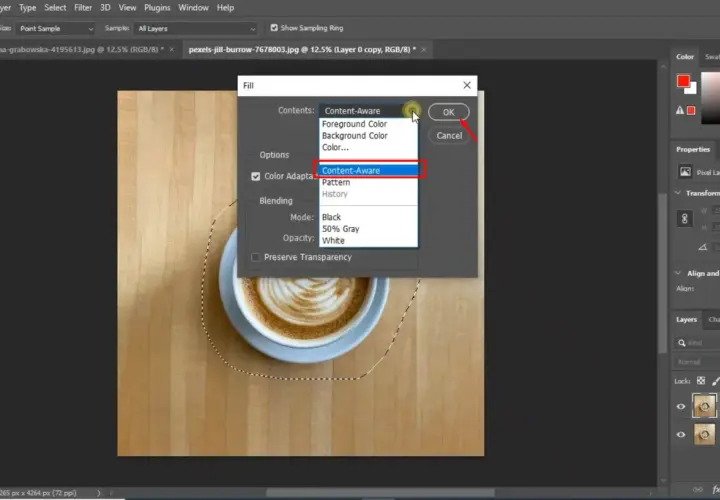Toggle the width-height link constraint icon

pyautogui.click(x=684, y=219)
